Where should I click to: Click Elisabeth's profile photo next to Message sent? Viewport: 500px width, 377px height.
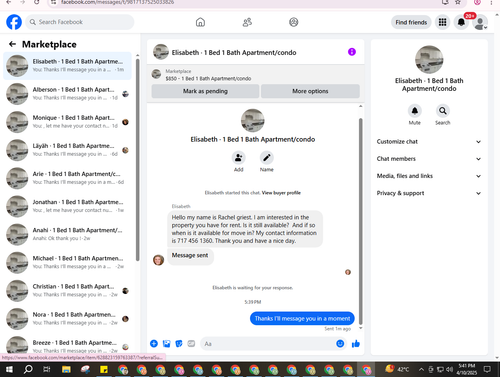pyautogui.click(x=158, y=260)
